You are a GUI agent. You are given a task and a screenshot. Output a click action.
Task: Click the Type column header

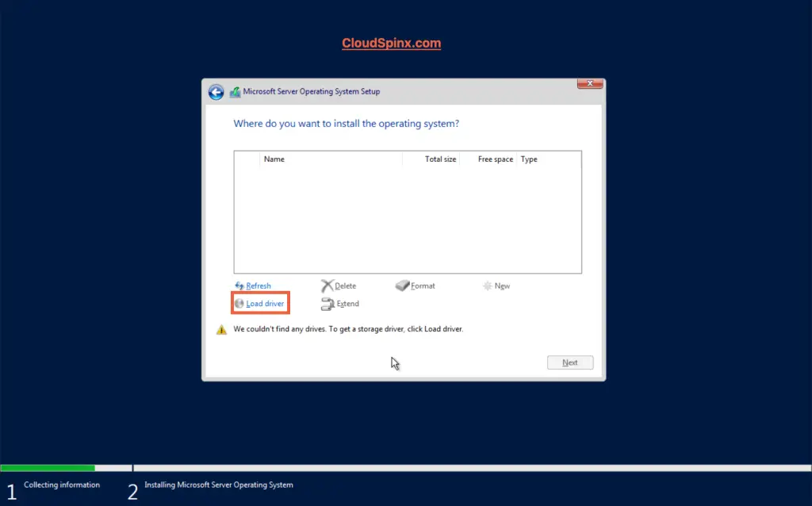(528, 159)
